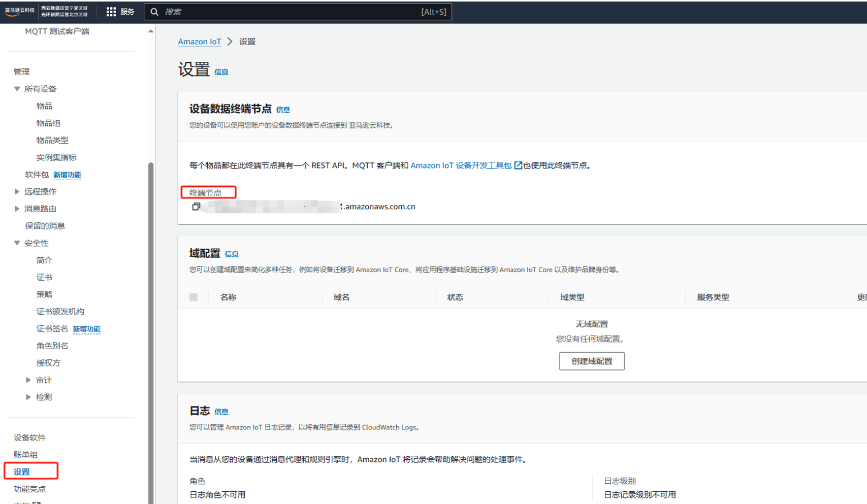Sort by 域名 column header
Image resolution: width=867 pixels, height=504 pixels.
[341, 297]
